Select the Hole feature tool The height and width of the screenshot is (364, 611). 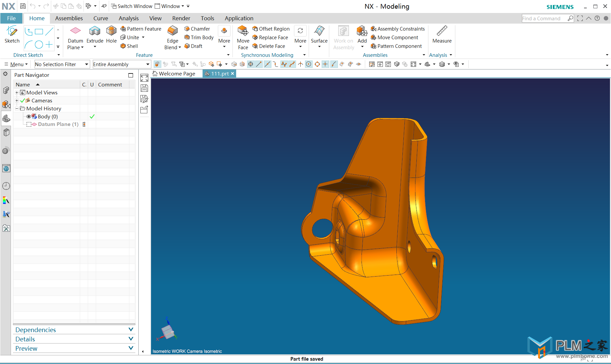(x=111, y=35)
